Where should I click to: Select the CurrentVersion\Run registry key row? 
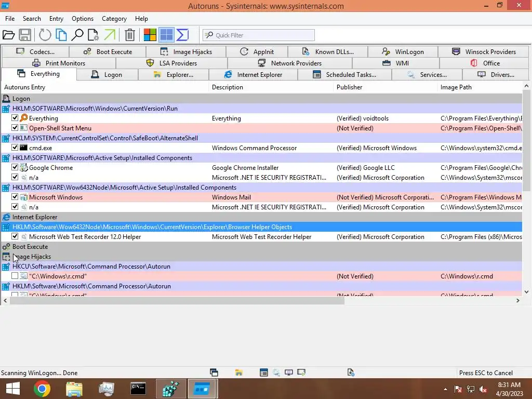pos(262,109)
